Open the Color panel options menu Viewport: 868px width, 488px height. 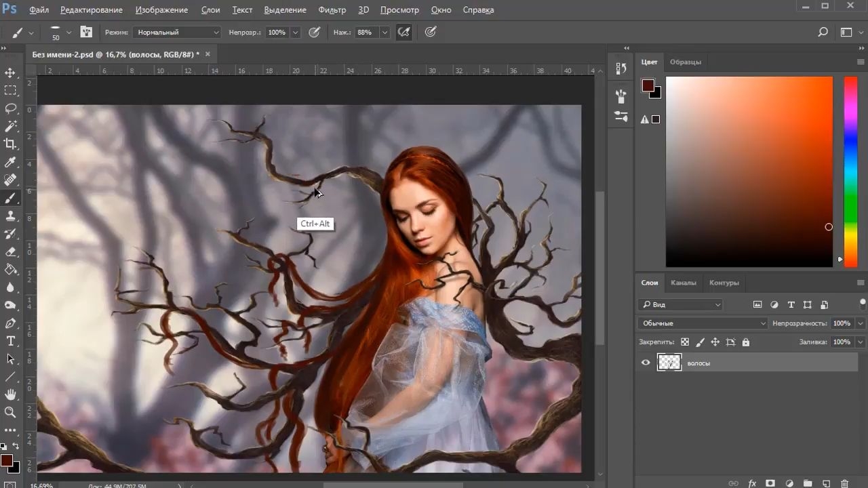coord(861,62)
